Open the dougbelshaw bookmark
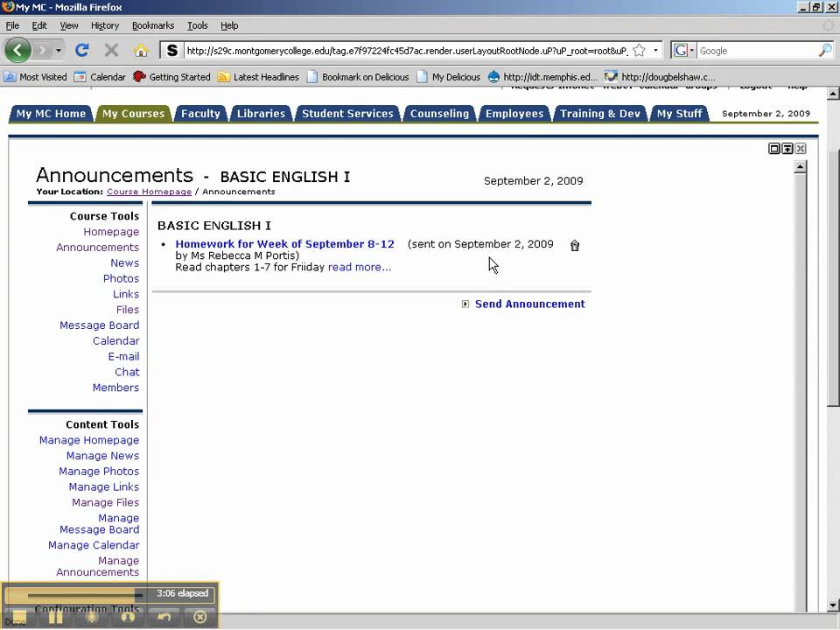Image resolution: width=840 pixels, height=630 pixels. point(660,77)
